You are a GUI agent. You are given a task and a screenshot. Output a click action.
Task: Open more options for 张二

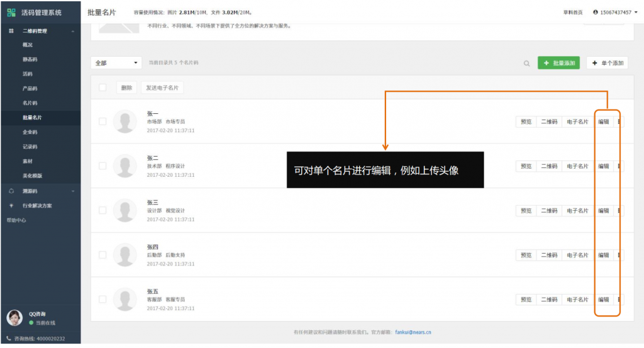pos(619,166)
